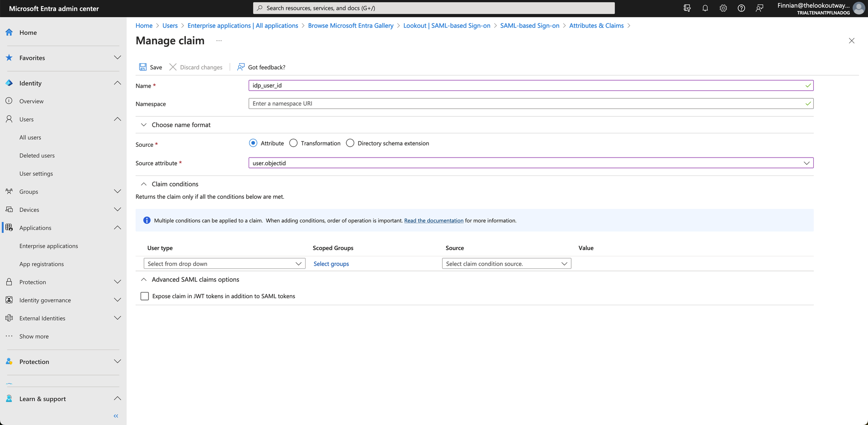Screen dimensions: 868x425
Task: Open Enterprise applications in sidebar
Action: pyautogui.click(x=49, y=246)
